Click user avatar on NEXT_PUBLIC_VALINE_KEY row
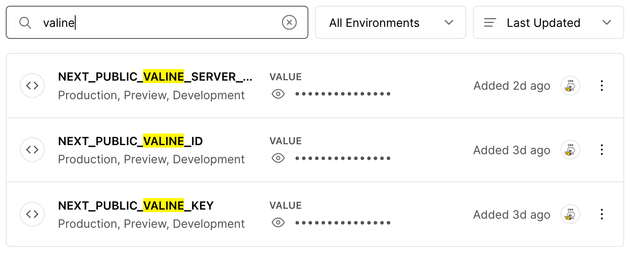The height and width of the screenshot is (253, 644). 570,214
